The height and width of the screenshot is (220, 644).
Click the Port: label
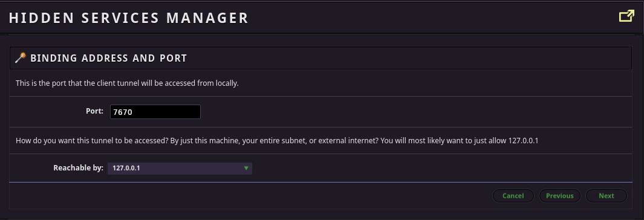pos(94,111)
